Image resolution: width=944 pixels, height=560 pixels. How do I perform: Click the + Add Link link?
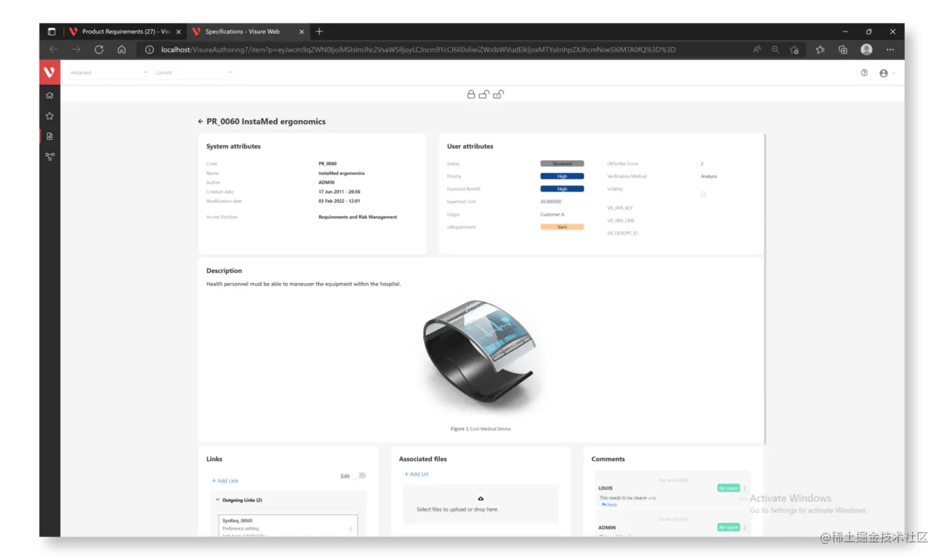pos(225,480)
